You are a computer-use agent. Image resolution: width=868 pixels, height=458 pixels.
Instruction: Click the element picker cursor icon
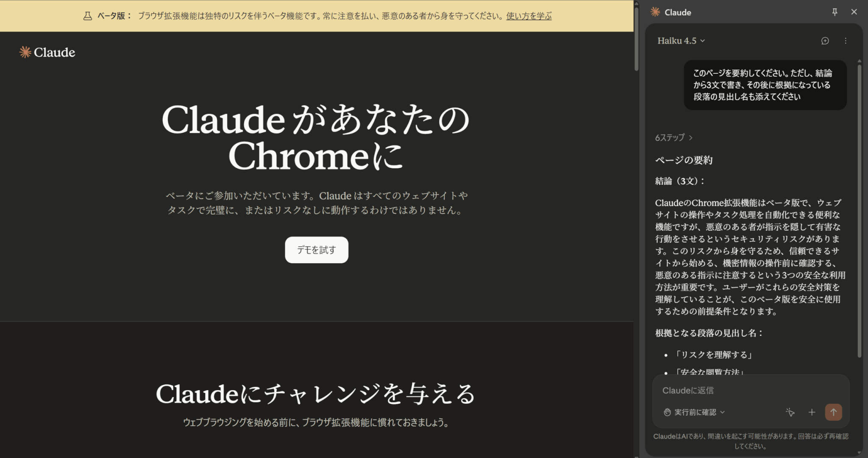coord(790,412)
